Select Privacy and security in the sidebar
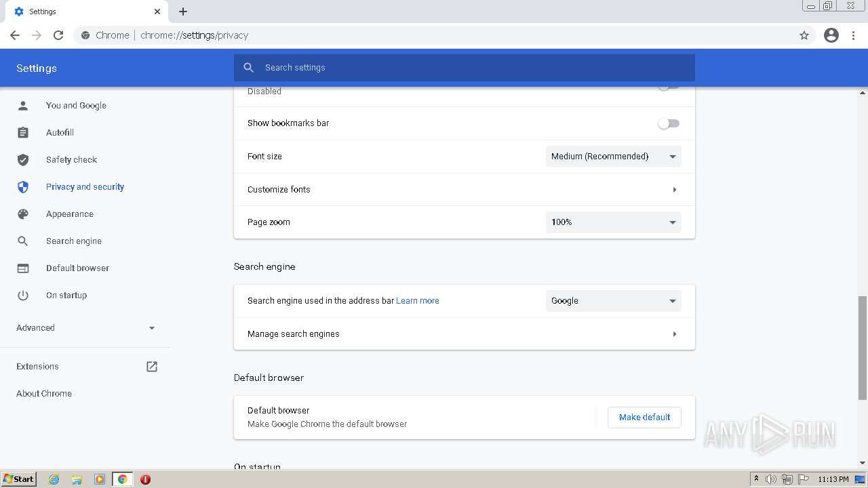 85,187
